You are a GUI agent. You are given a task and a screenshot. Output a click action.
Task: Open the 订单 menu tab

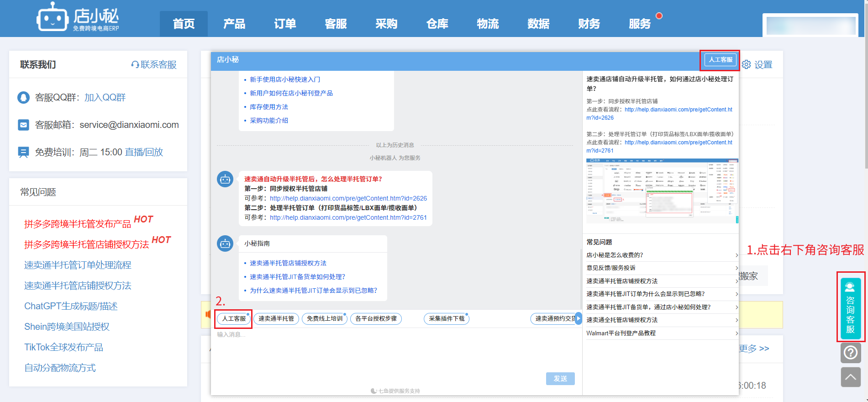(285, 24)
